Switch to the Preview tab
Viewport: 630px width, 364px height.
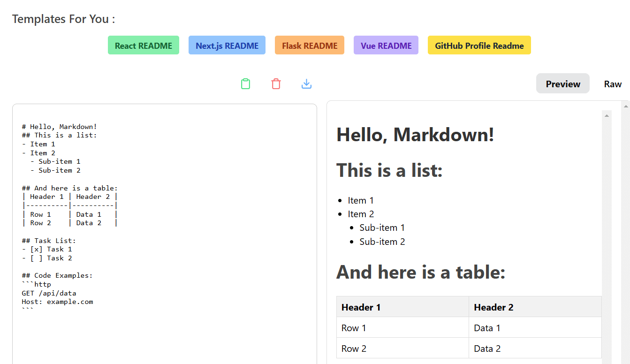(x=563, y=83)
